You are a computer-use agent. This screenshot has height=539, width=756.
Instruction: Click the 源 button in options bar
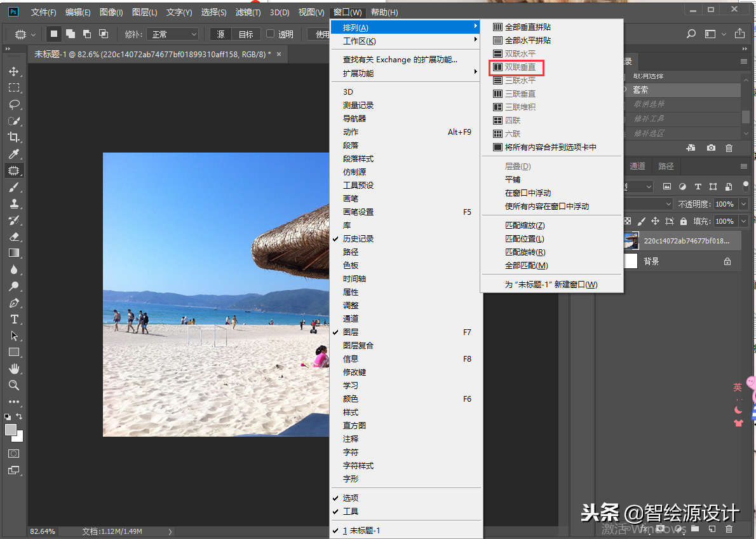tap(220, 34)
